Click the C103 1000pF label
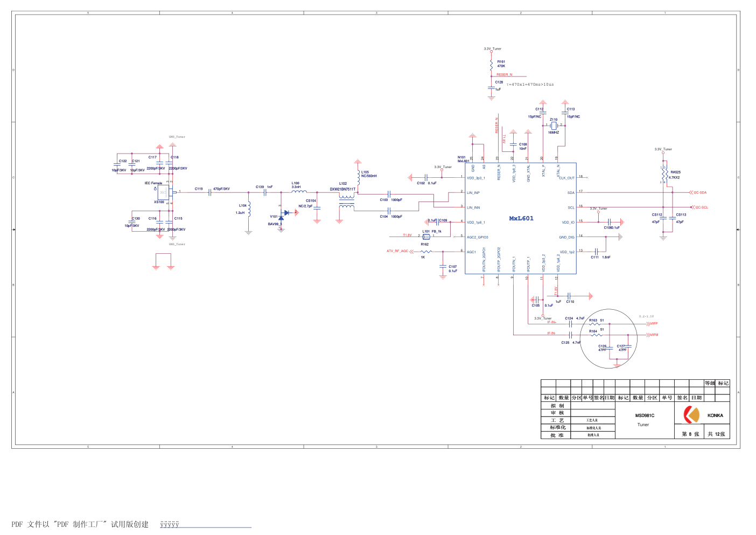This screenshot has width=756, height=535. pos(391,200)
